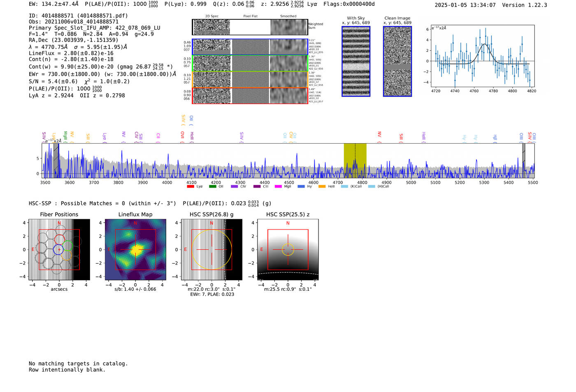Click the purple CIV legend swatch
Viewport: 576px width, 392px height.
235,187
